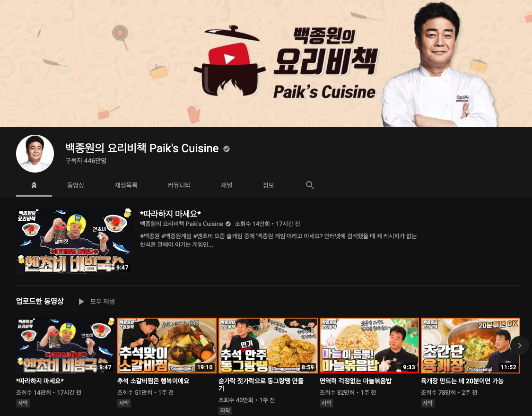The image size is (532, 416).
Task: Click the 모두 재생 play all link
Action: (103, 302)
